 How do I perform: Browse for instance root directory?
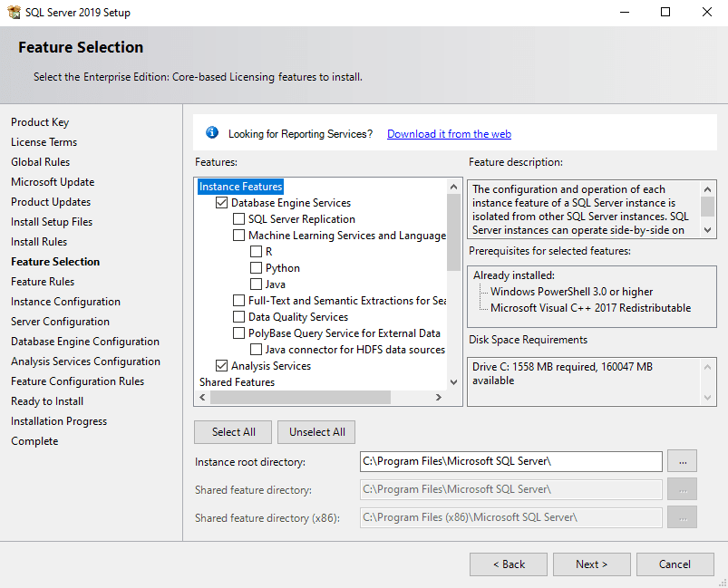click(682, 461)
